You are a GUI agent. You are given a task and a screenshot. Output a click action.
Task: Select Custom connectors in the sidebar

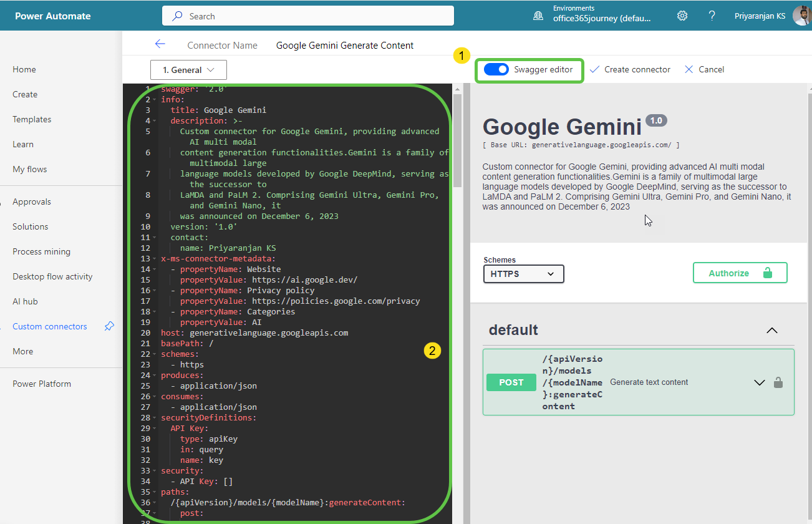click(x=49, y=326)
